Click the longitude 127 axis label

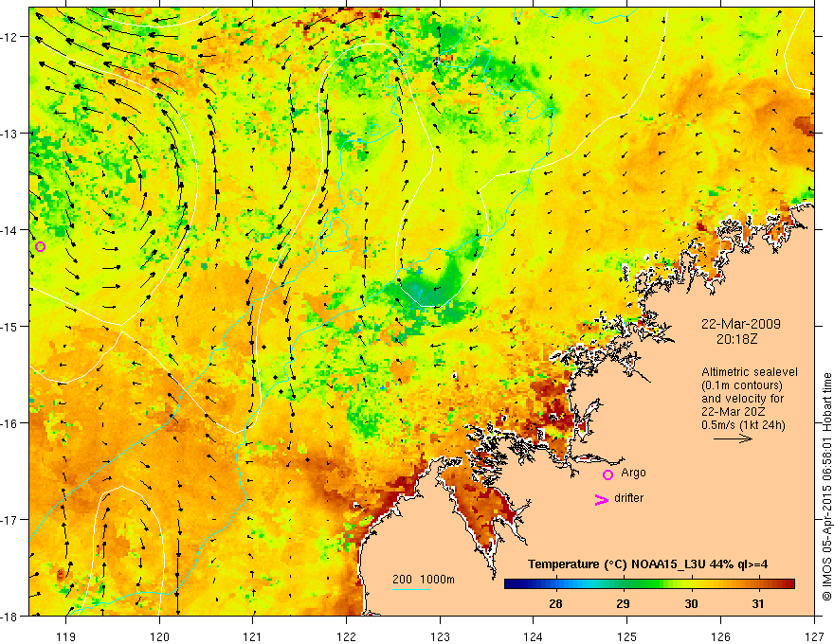click(x=814, y=636)
